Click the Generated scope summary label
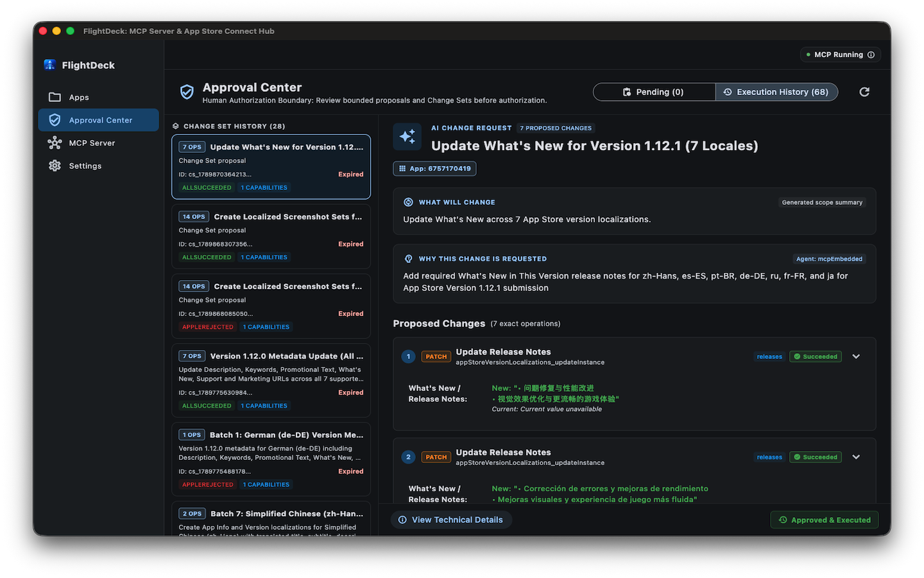The image size is (924, 578). (x=822, y=202)
